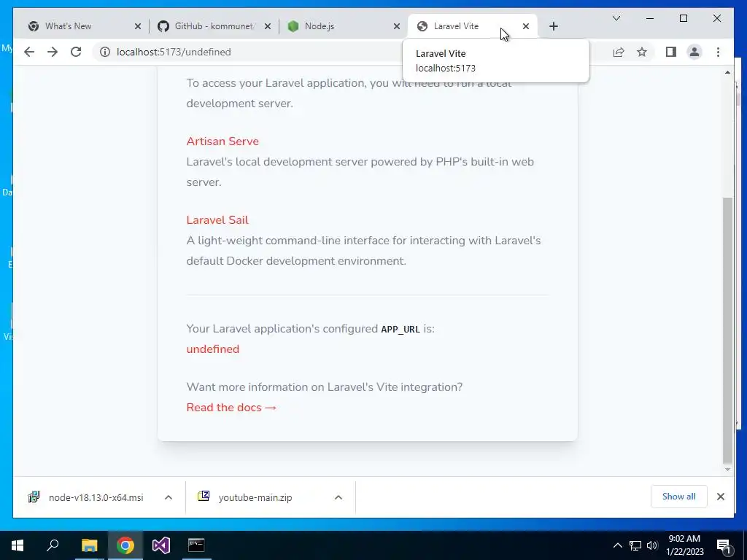Viewport: 747px width, 560px height.
Task: Click the scrollbar up arrow
Action: [x=727, y=72]
